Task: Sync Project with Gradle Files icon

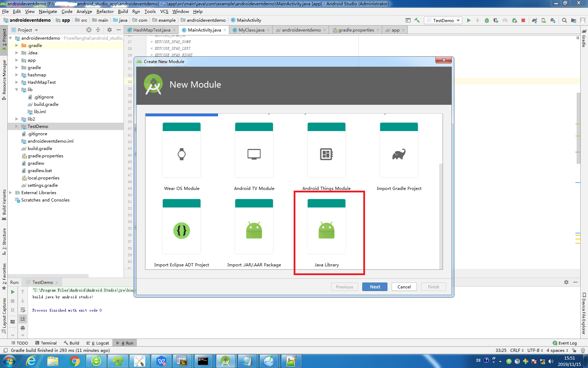Action: pos(534,20)
